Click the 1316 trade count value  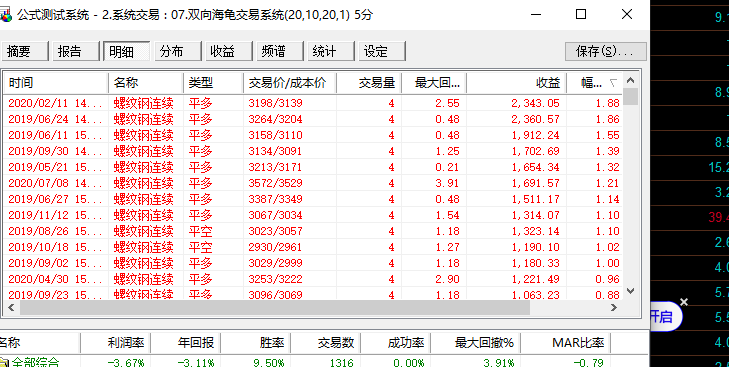coord(341,363)
